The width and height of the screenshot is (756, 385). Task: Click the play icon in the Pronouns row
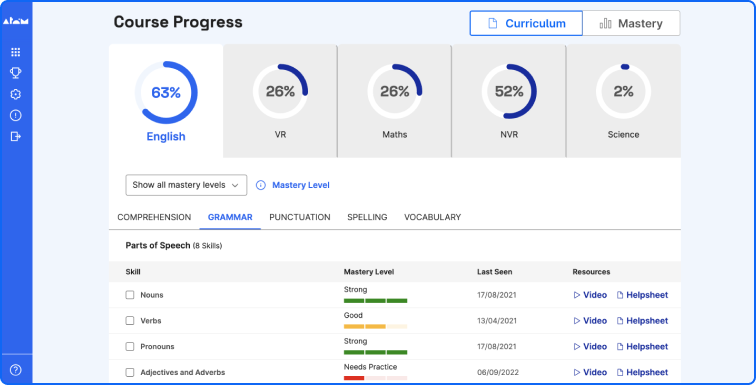coord(577,346)
